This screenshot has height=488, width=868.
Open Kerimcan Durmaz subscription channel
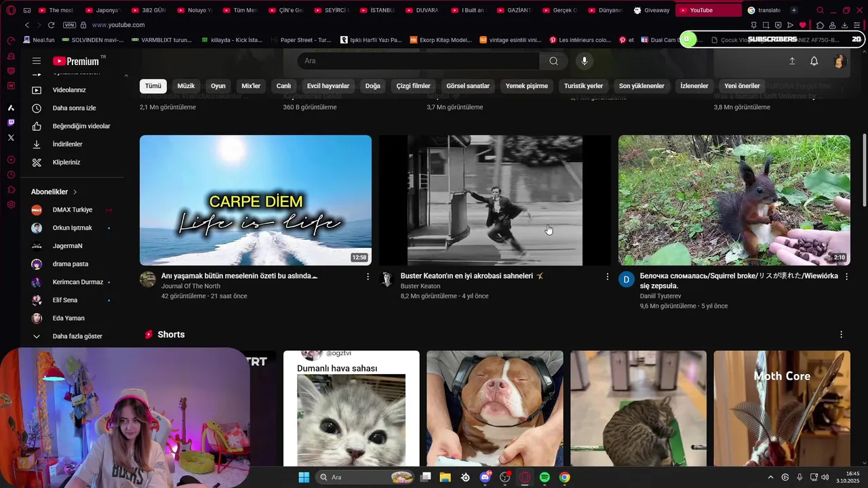point(72,282)
